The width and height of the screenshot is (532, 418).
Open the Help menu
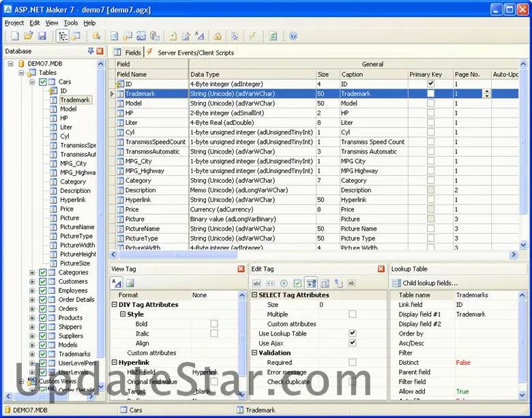click(x=89, y=23)
